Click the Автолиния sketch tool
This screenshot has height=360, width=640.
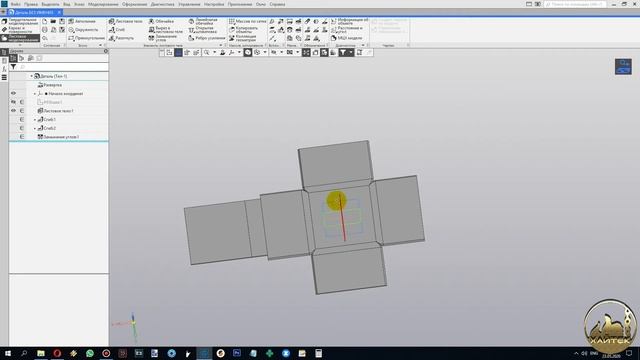(82, 21)
